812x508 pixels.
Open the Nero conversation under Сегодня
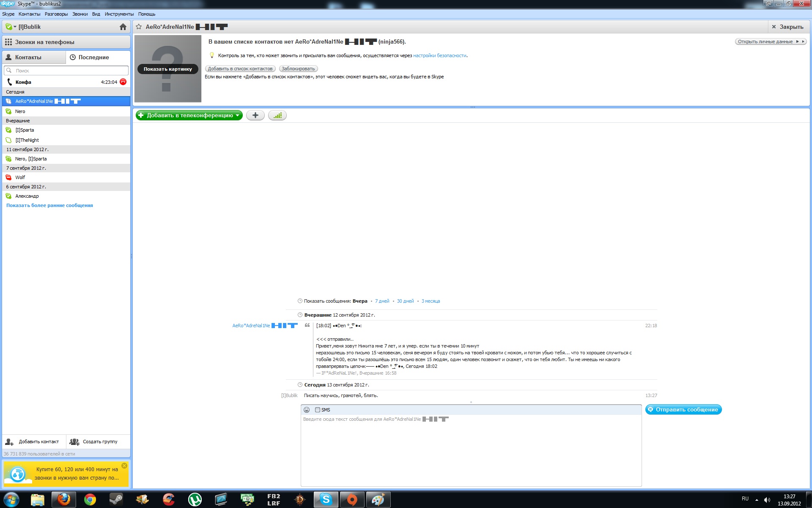pyautogui.click(x=66, y=111)
